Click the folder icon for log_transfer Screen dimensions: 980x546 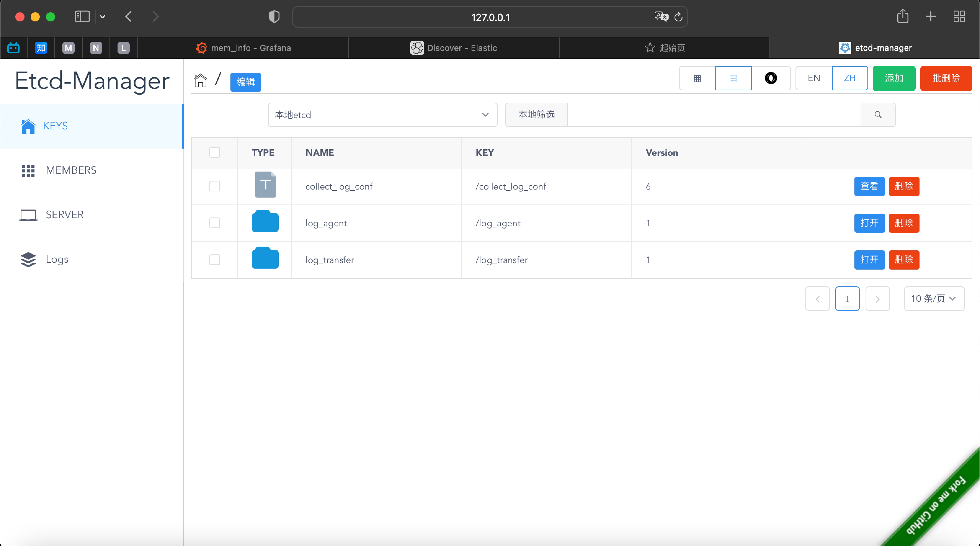tap(265, 258)
